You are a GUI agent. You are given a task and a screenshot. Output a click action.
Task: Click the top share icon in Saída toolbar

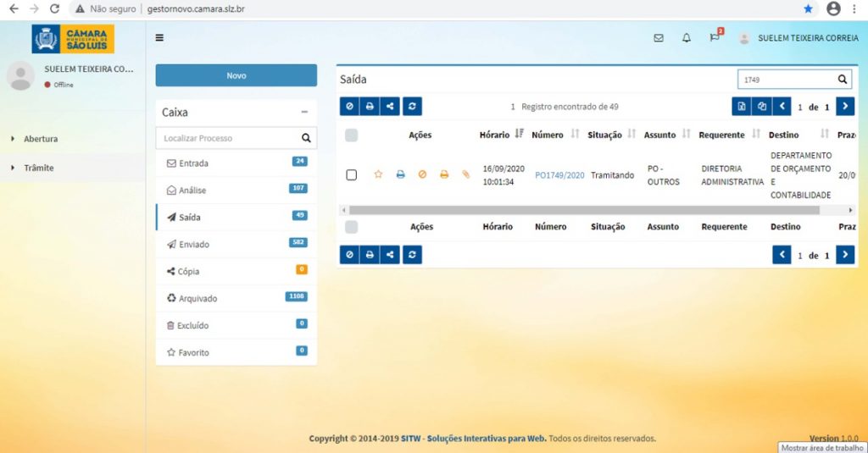click(x=390, y=106)
